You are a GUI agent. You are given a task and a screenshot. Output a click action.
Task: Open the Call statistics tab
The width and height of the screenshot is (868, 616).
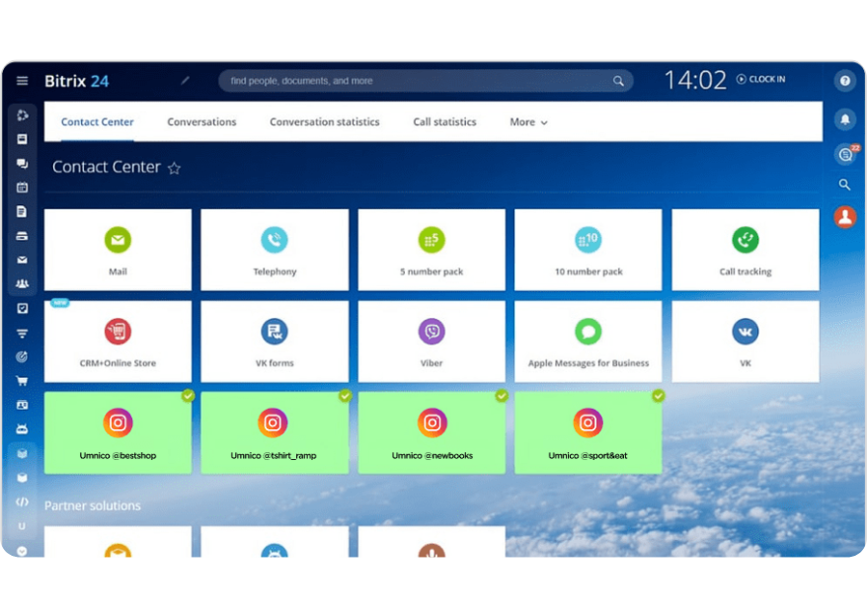(444, 121)
